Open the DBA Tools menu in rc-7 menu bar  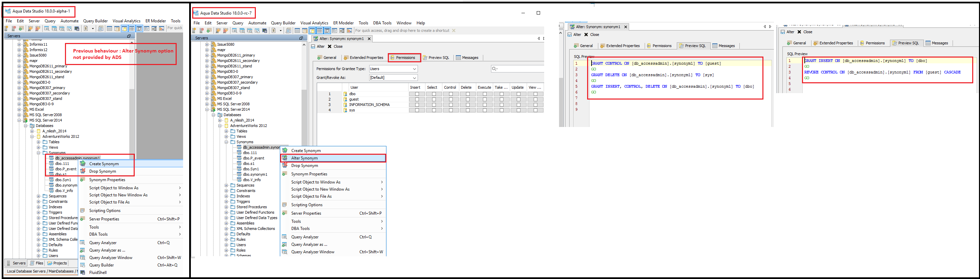pos(382,23)
